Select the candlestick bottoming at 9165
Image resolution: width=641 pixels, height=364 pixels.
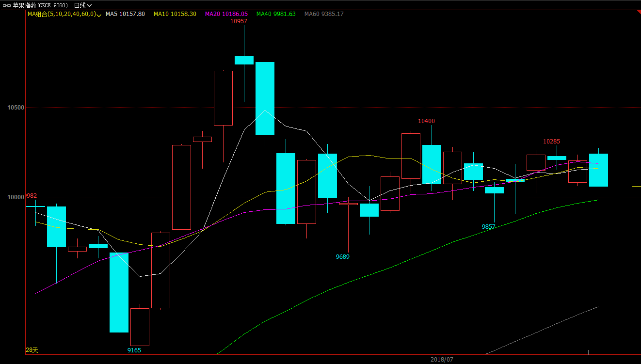coord(140,327)
